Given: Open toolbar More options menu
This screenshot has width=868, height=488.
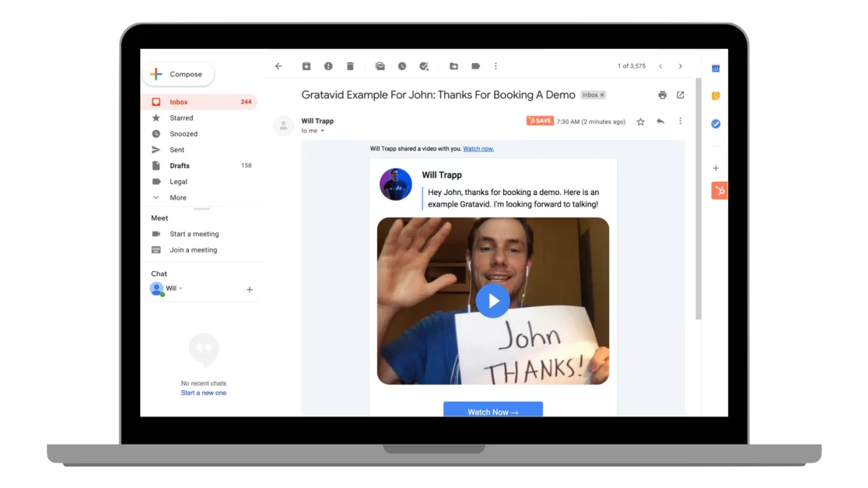Looking at the screenshot, I should [495, 66].
